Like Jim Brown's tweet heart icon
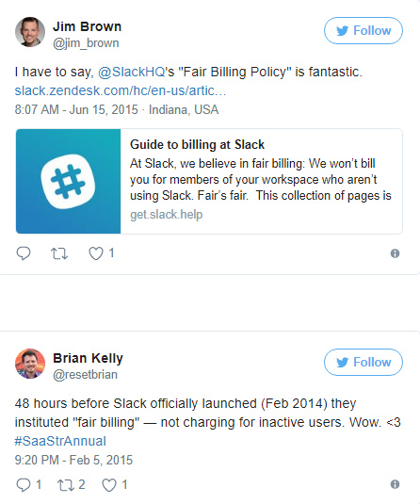The image size is (420, 504). tap(96, 253)
